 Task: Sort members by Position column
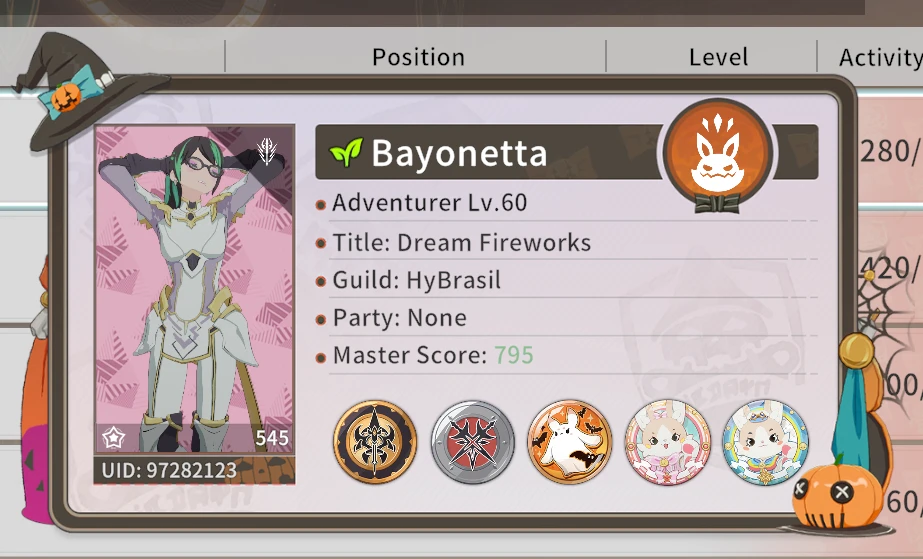pos(418,57)
